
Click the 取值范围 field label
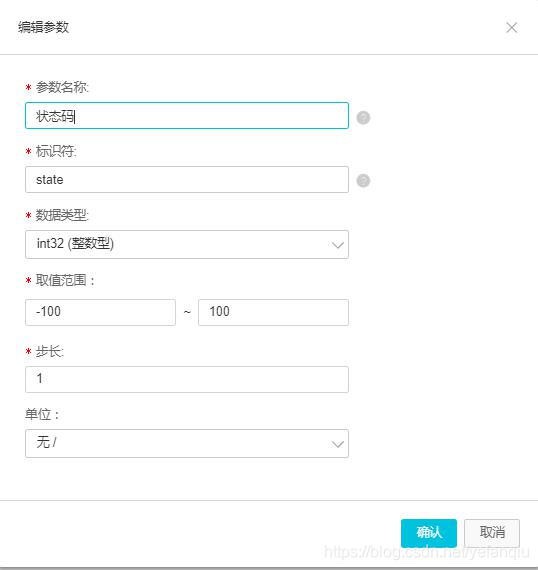point(65,280)
